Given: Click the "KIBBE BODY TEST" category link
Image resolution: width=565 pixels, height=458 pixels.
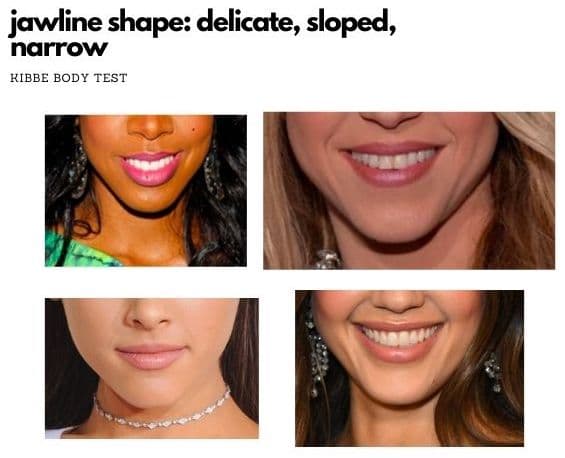Looking at the screenshot, I should pos(68,78).
